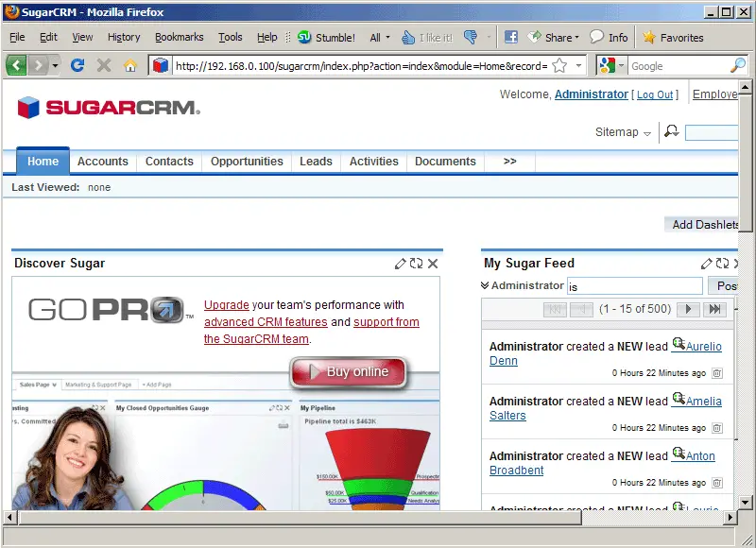Open the Info speech bubble button
The height and width of the screenshot is (548, 756).
pos(609,37)
